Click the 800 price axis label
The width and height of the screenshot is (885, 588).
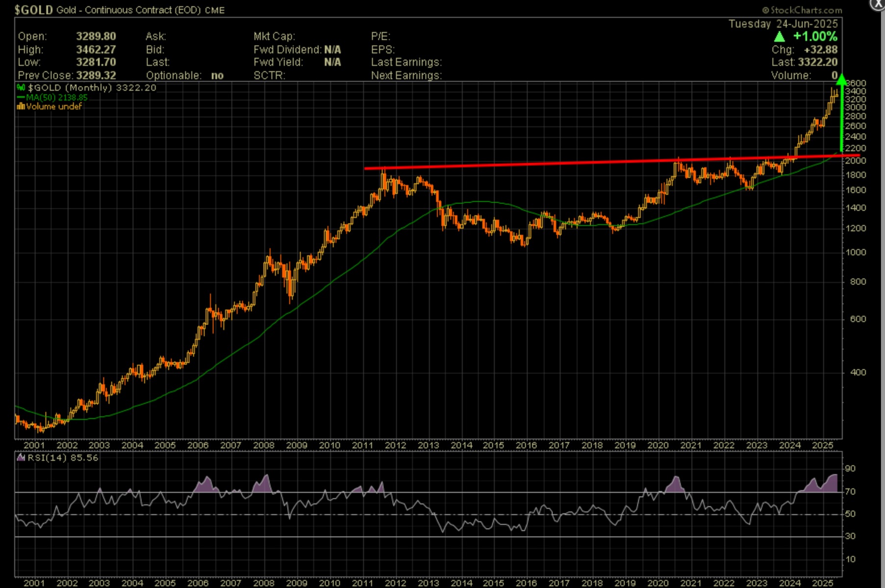click(859, 282)
